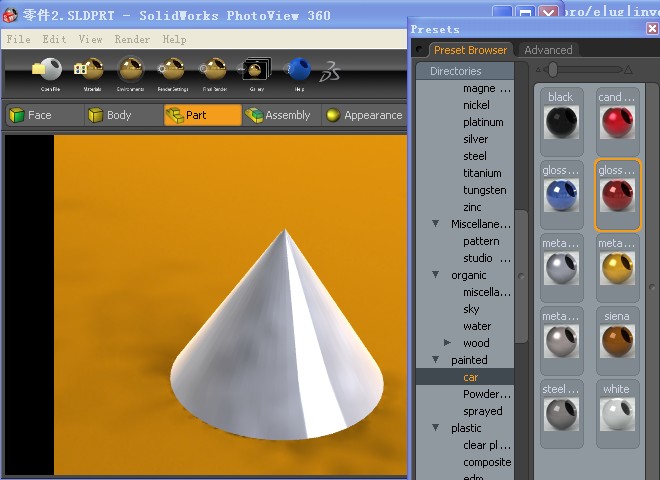Select the sprayed directory
This screenshot has width=660, height=480.
coord(482,411)
